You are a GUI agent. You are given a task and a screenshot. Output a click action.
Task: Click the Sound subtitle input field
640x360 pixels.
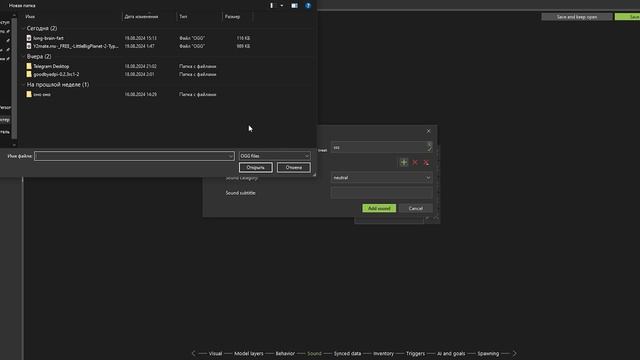pos(382,193)
